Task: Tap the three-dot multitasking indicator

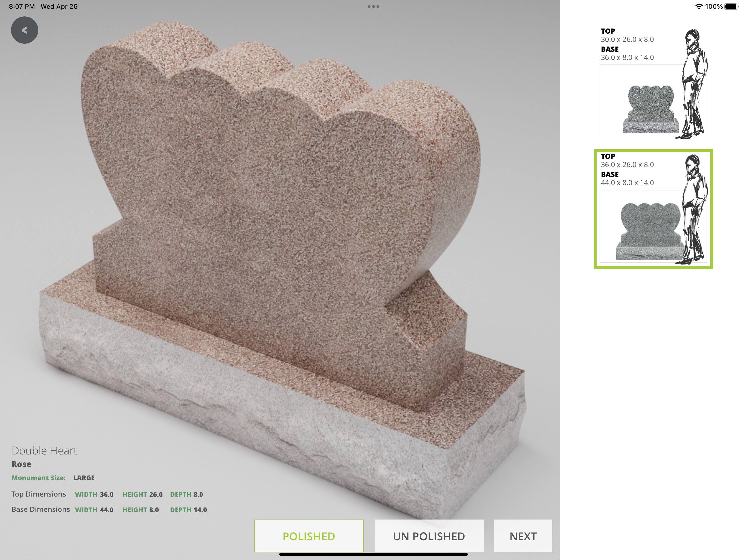Action: tap(373, 6)
